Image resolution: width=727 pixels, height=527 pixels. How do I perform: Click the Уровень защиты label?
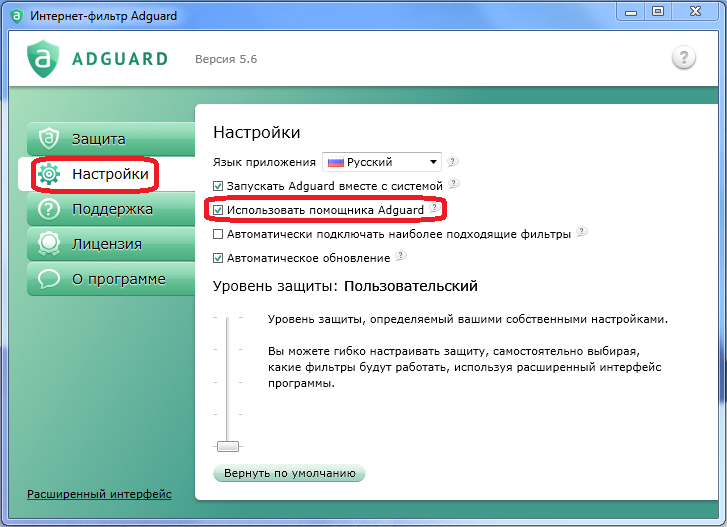point(275,286)
